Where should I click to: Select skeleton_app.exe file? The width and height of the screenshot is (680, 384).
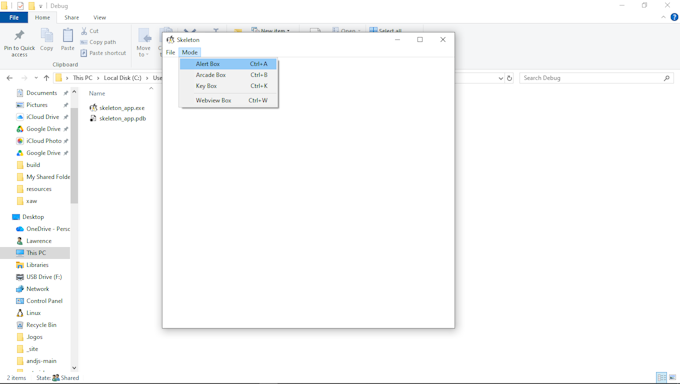[x=117, y=108]
